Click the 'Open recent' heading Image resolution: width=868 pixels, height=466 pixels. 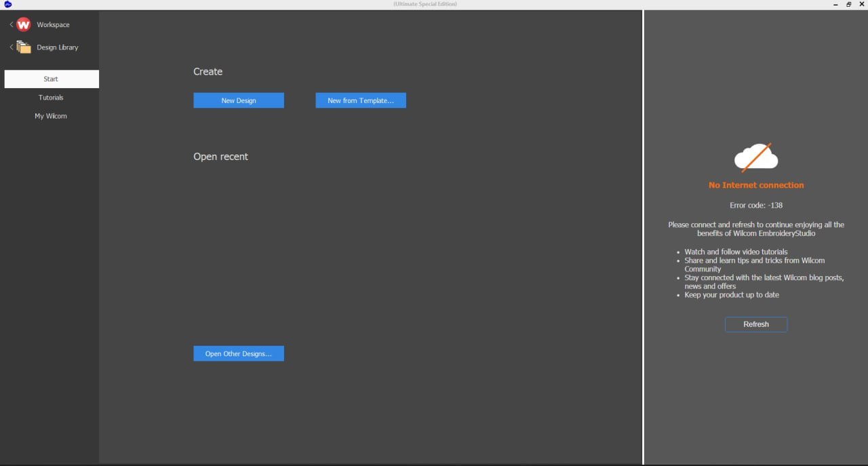coord(220,157)
